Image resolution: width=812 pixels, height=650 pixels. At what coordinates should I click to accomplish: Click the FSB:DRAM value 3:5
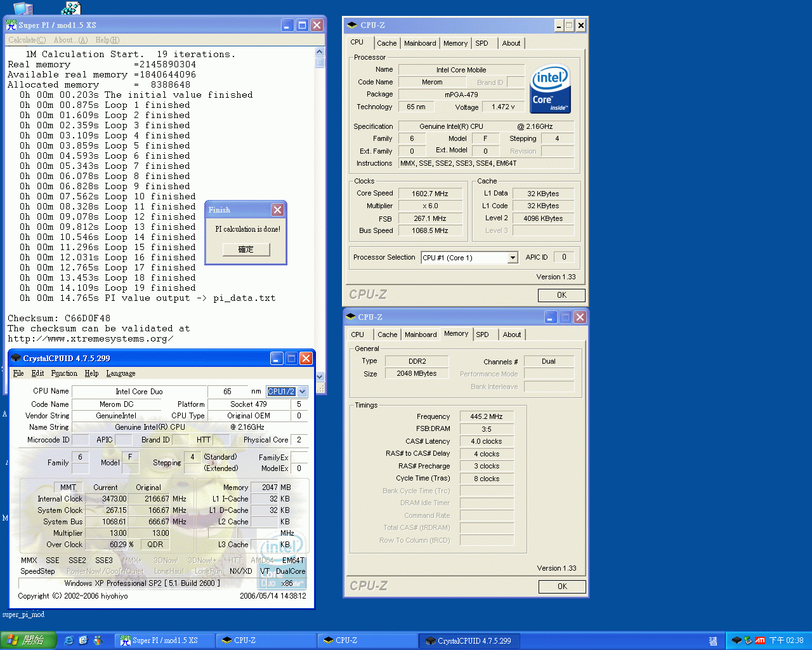coord(487,429)
